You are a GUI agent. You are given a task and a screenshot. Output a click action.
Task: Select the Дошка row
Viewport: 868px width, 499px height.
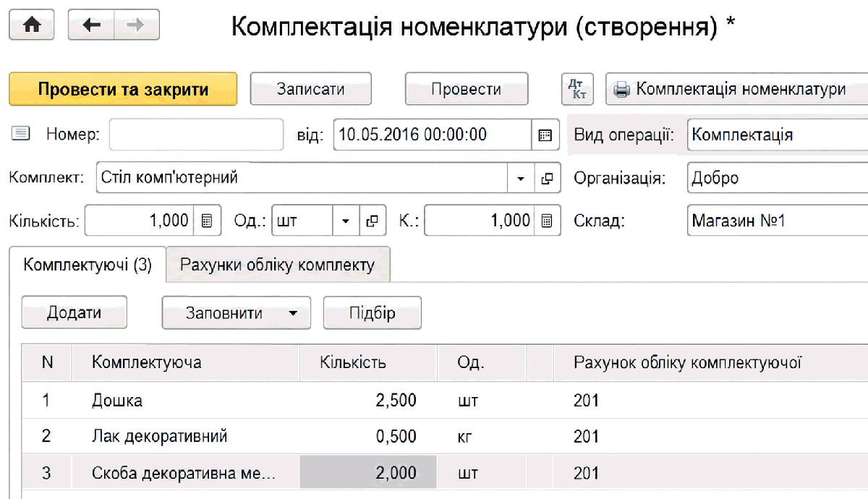click(445, 400)
